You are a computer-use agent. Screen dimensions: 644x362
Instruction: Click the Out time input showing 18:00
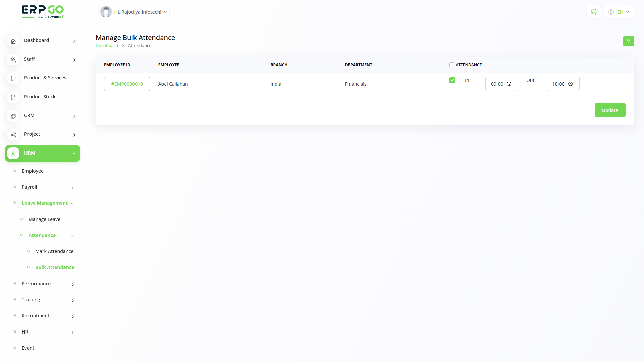(558, 84)
